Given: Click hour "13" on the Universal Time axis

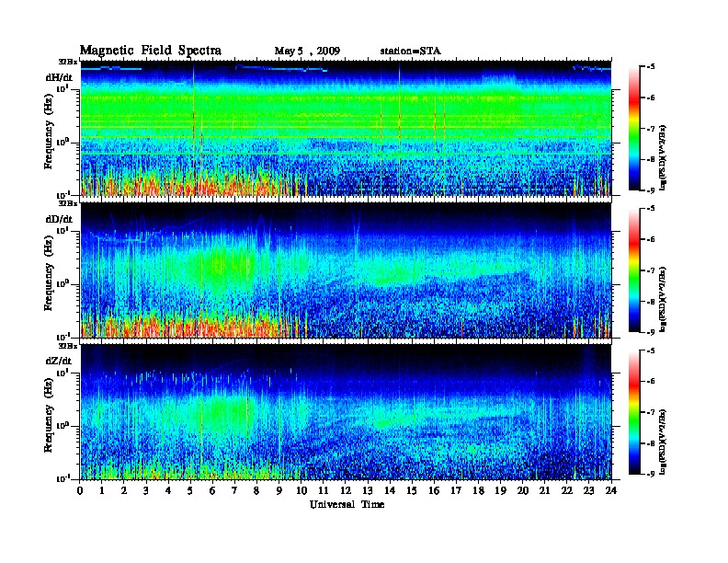Looking at the screenshot, I should click(368, 491).
